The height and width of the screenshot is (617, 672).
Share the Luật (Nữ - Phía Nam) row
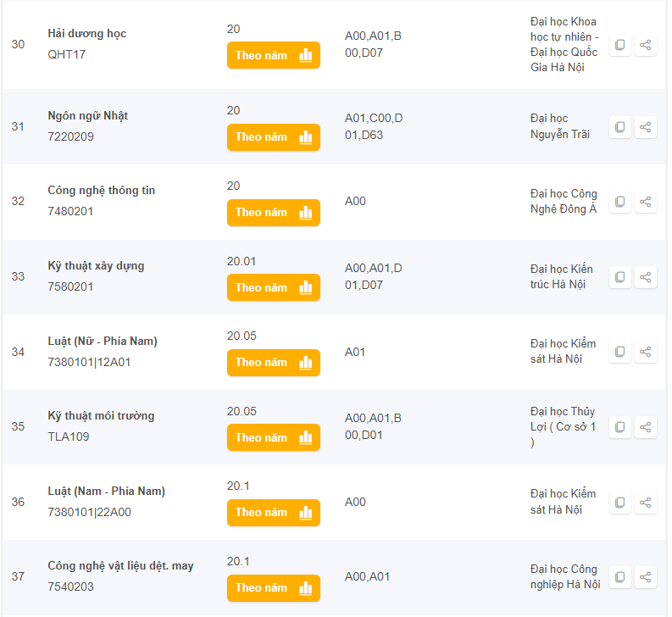pyautogui.click(x=646, y=352)
